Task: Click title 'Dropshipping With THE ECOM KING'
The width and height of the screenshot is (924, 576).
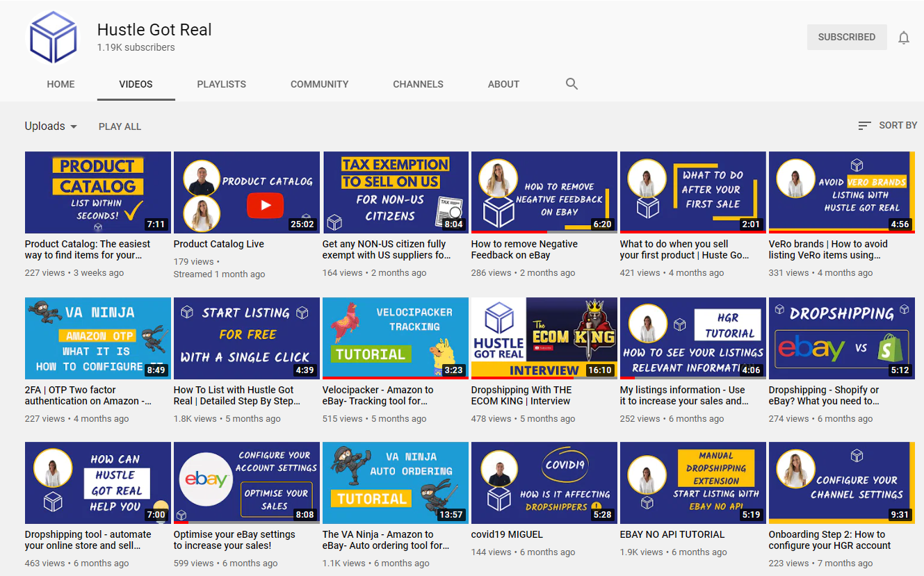Action: pos(521,395)
